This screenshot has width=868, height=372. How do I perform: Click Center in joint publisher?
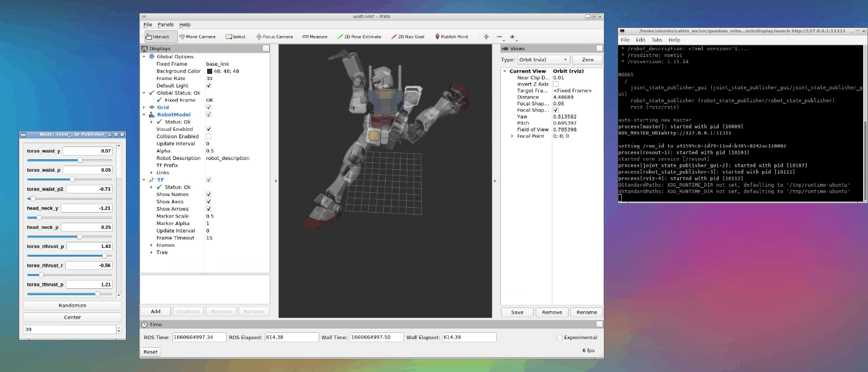tap(73, 317)
